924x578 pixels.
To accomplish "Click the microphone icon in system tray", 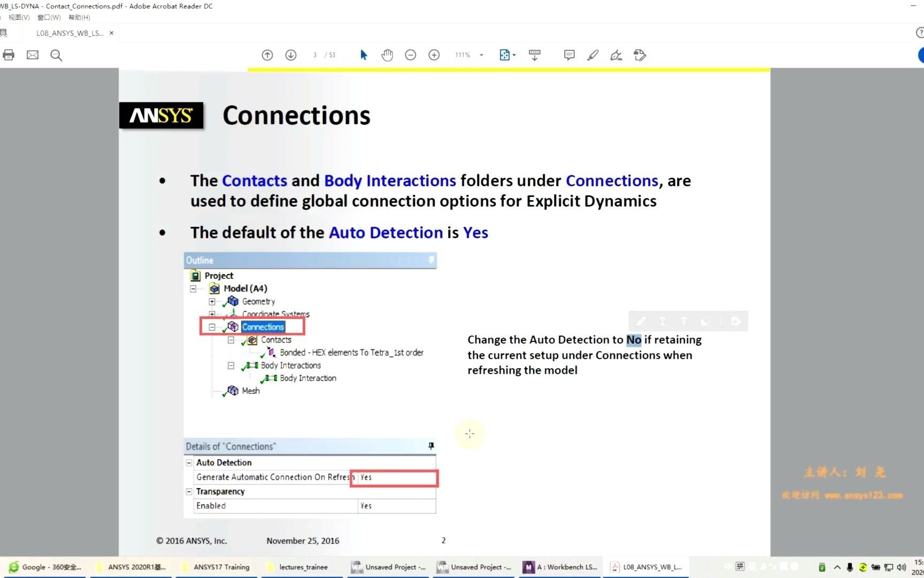I will [x=850, y=567].
